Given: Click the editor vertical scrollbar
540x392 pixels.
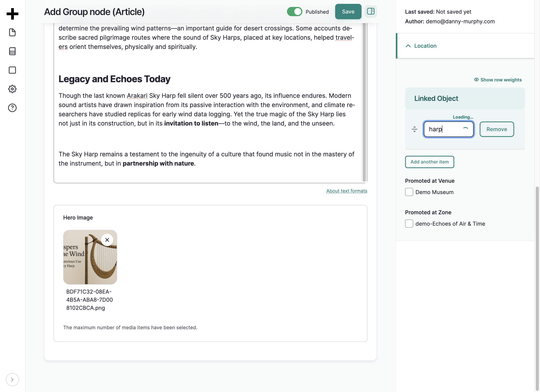Looking at the screenshot, I should point(364,102).
